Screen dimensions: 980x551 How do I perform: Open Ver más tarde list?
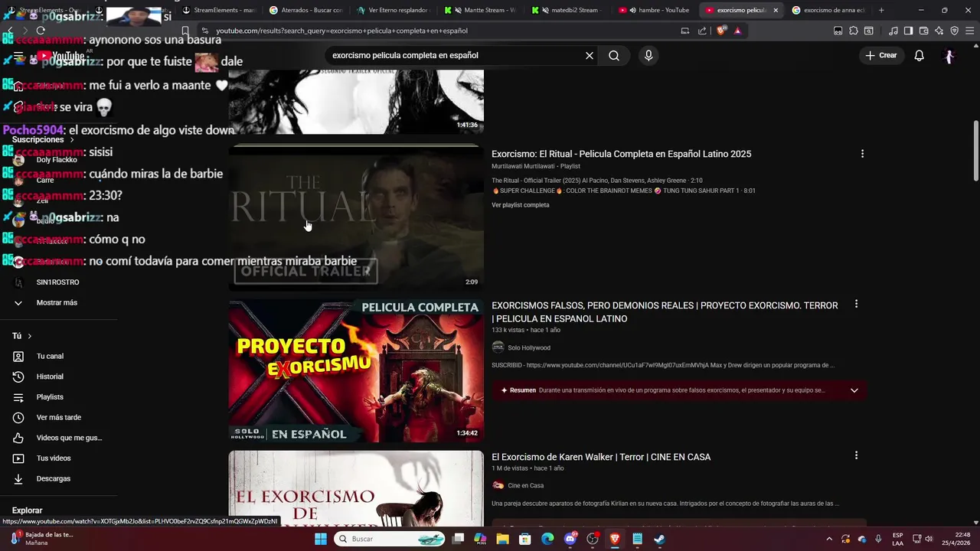coord(58,418)
